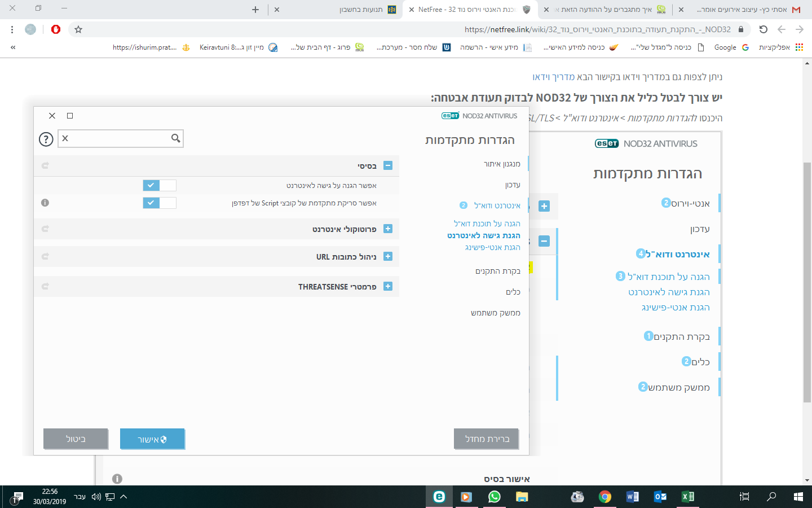Click the magnifier icon in ESET search box
Image resolution: width=812 pixels, height=508 pixels.
[175, 138]
